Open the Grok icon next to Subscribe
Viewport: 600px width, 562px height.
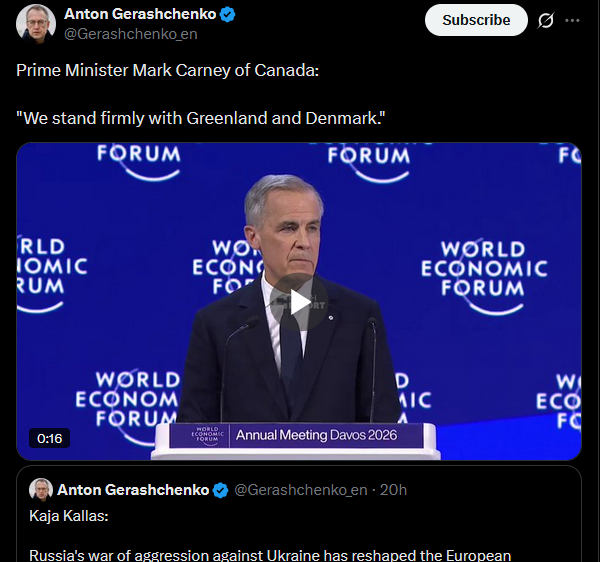pyautogui.click(x=546, y=20)
